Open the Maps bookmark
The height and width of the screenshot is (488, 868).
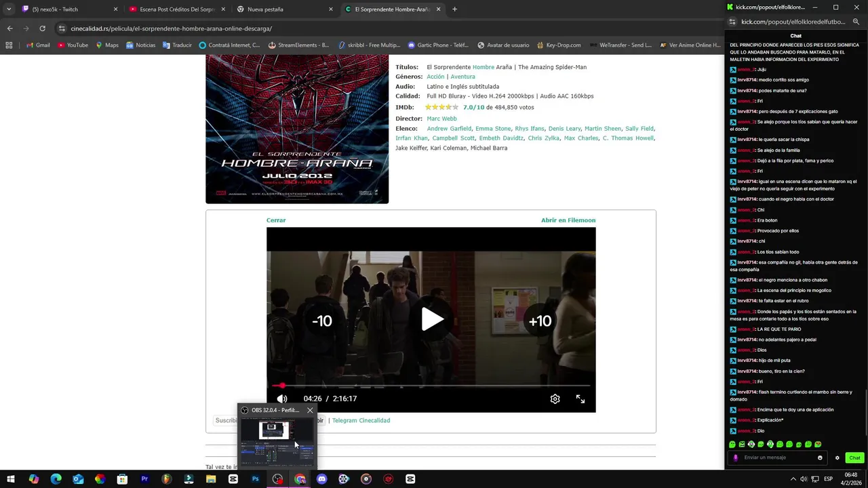(106, 45)
